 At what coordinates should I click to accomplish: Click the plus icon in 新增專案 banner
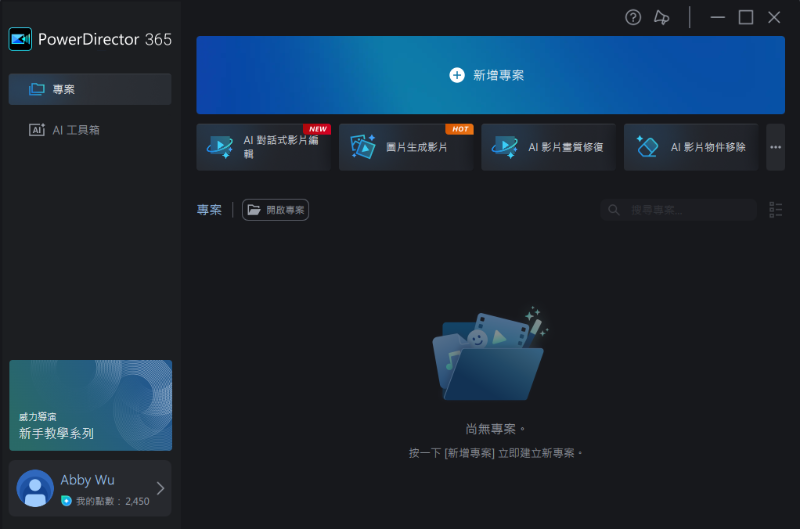tap(457, 75)
